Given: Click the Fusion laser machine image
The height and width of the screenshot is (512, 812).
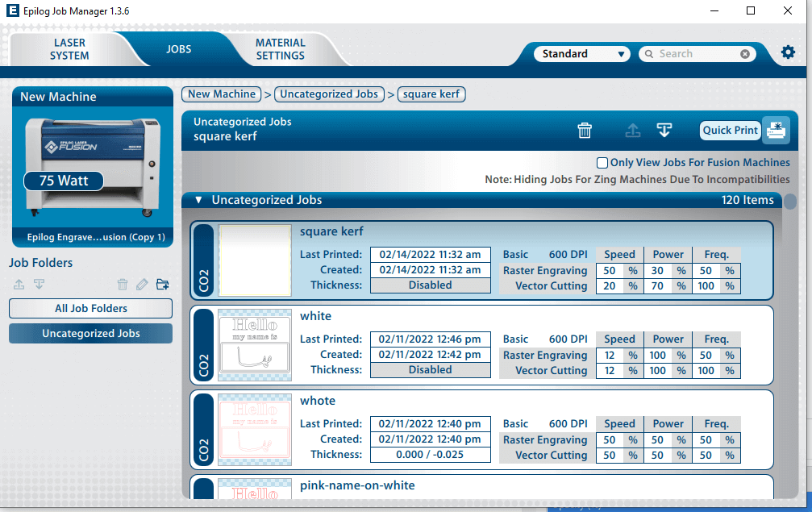Looking at the screenshot, I should point(93,167).
